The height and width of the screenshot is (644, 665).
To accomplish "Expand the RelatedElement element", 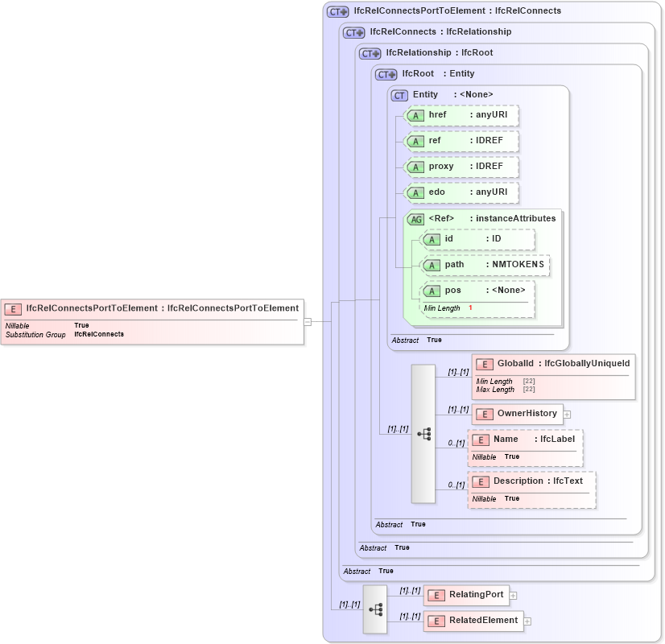I will (527, 621).
